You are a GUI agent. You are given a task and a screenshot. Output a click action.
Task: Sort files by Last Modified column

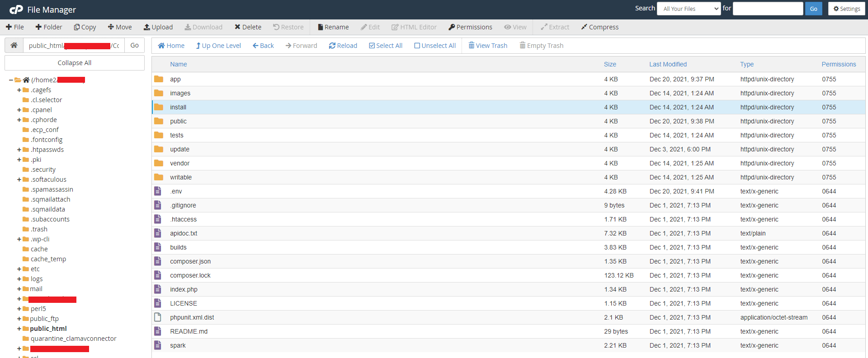coord(668,64)
